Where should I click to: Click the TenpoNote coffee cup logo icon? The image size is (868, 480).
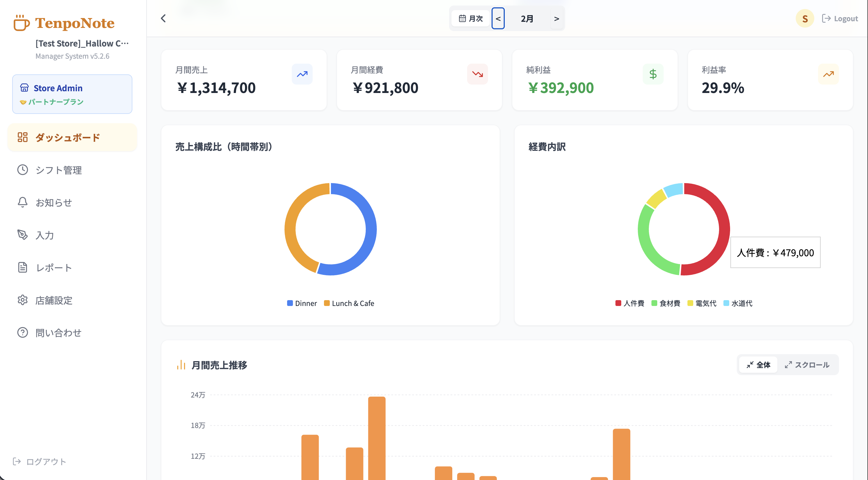[21, 23]
